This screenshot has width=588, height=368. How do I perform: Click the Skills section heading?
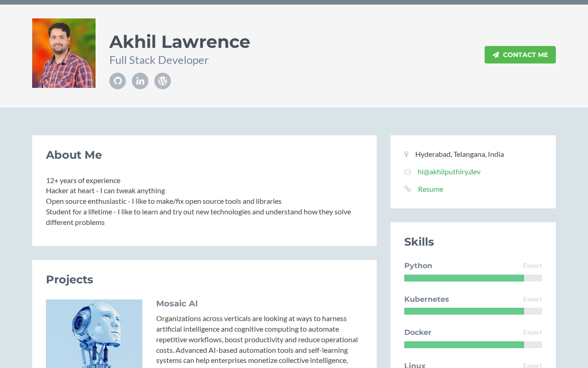coord(419,242)
